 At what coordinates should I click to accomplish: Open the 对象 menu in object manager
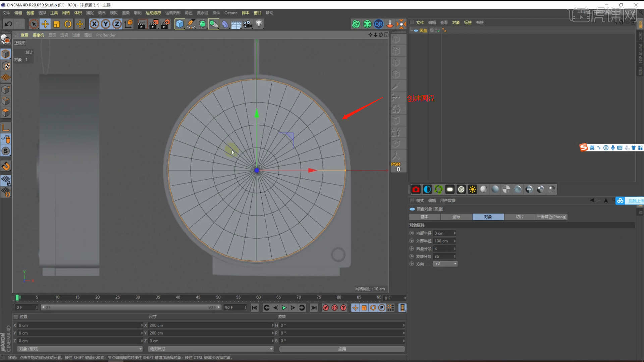click(x=455, y=22)
